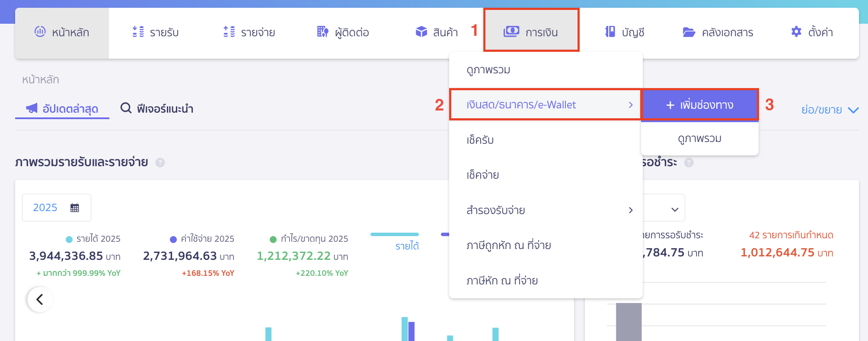Viewport: 868px width, 341px height.
Task: Click the ตั้งค่า gear icon
Action: (796, 32)
